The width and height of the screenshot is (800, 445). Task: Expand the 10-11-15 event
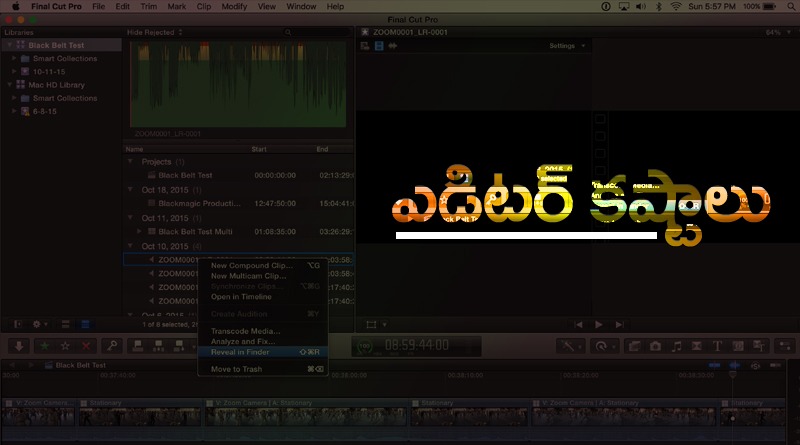point(14,72)
